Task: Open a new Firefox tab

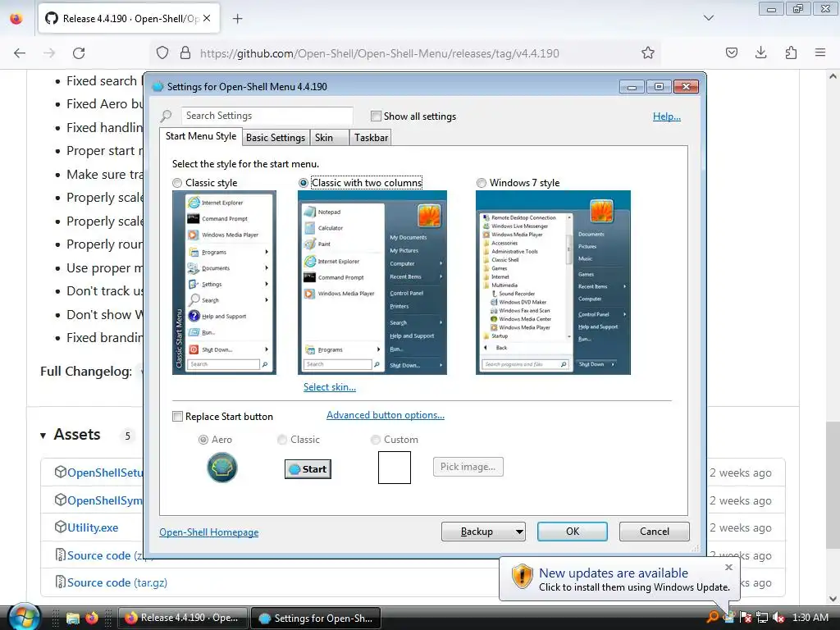Action: tap(237, 19)
